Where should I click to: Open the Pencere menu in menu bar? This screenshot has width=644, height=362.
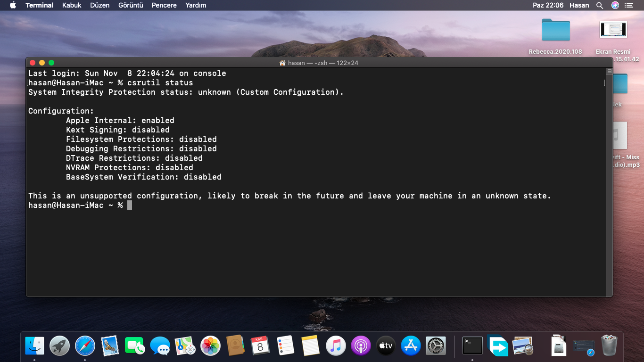point(164,5)
